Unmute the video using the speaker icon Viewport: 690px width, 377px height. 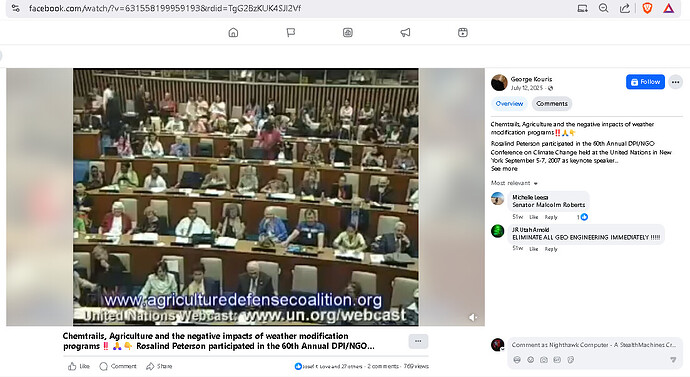[x=473, y=317]
